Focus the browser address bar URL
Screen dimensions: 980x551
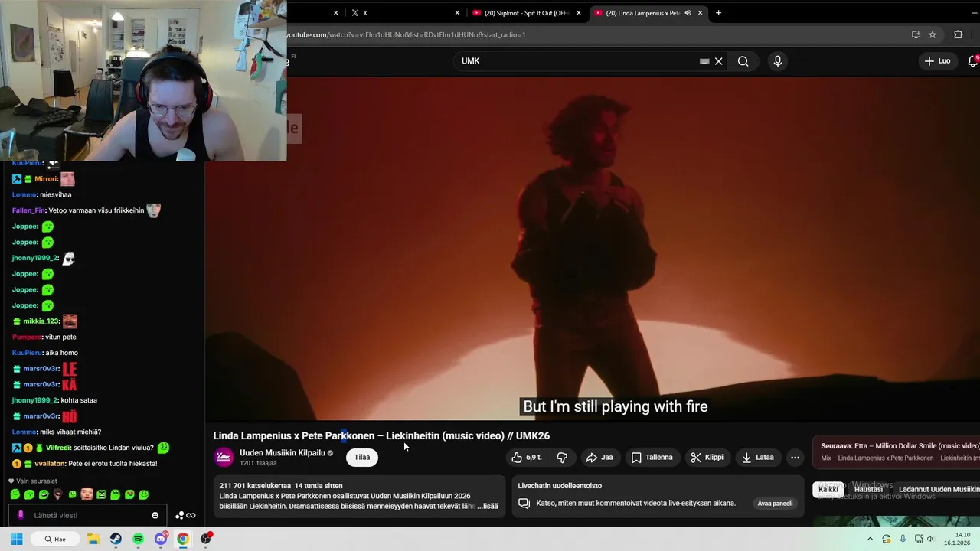pyautogui.click(x=406, y=34)
